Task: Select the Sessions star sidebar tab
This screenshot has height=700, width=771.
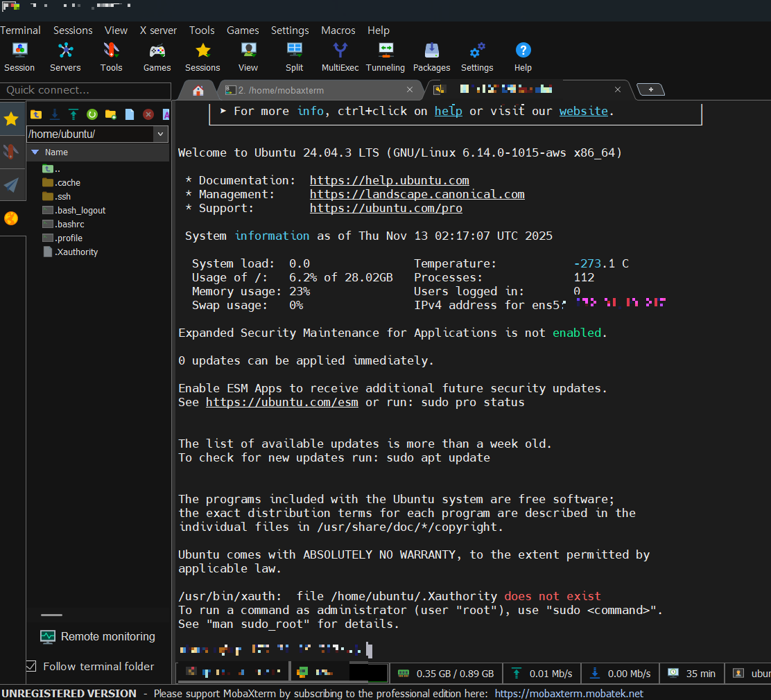Action: tap(12, 119)
